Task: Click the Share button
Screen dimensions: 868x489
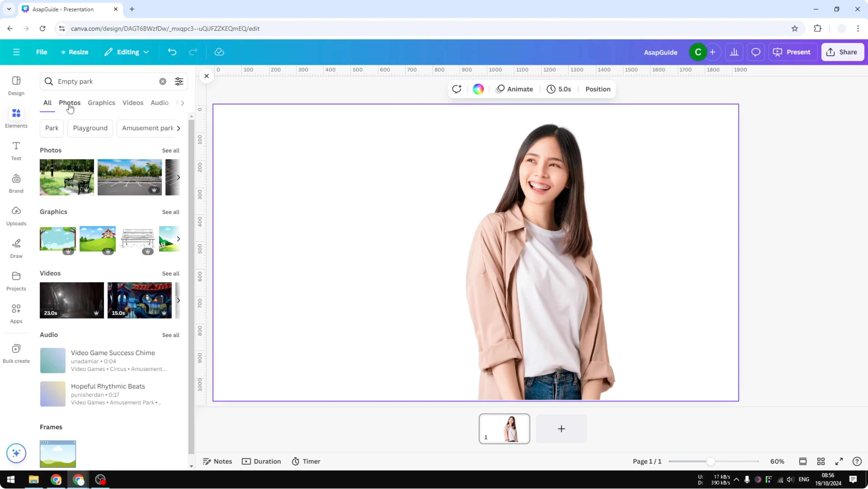Action: point(842,52)
